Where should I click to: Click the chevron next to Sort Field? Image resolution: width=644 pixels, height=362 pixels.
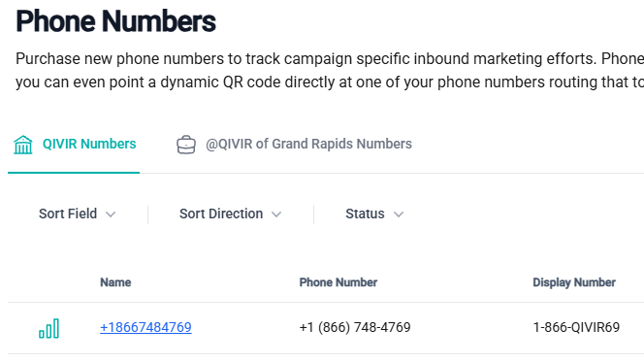point(111,214)
